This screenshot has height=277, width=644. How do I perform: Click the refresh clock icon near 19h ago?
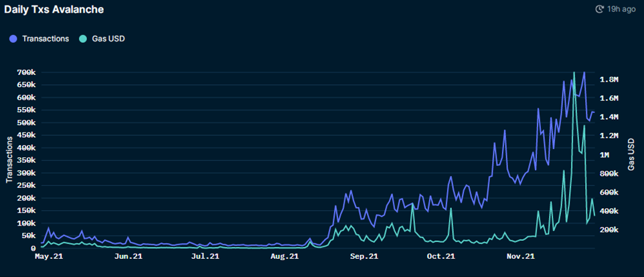tap(599, 9)
